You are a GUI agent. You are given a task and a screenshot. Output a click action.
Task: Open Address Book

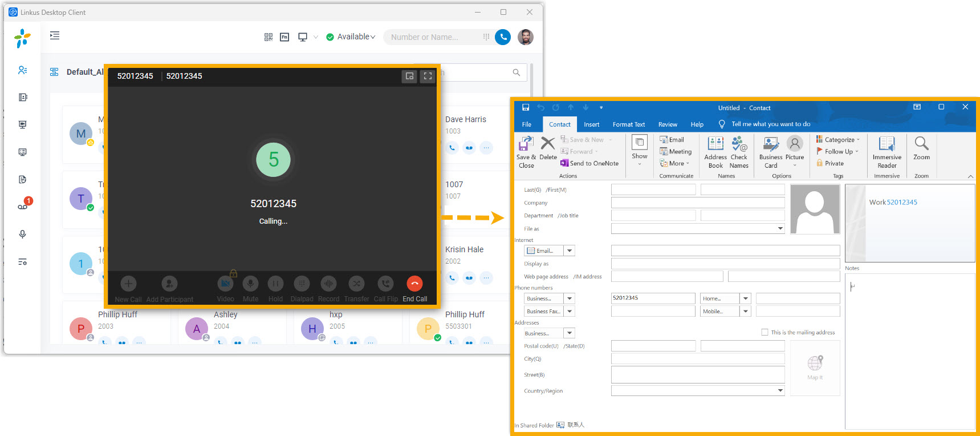715,152
